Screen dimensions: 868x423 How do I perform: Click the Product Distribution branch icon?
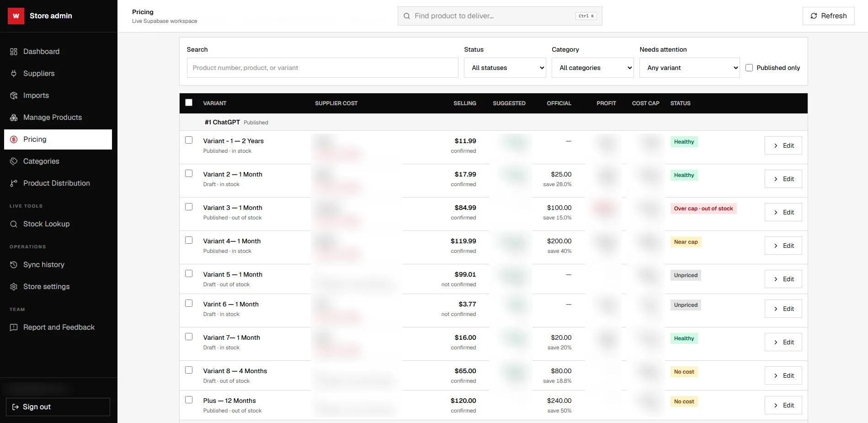pos(14,183)
